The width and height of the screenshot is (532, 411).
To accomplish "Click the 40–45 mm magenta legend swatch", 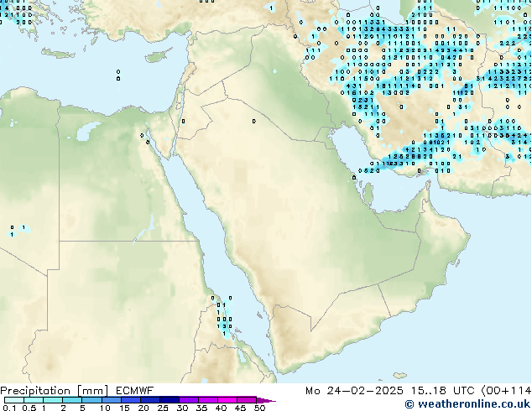I will pos(227,400).
